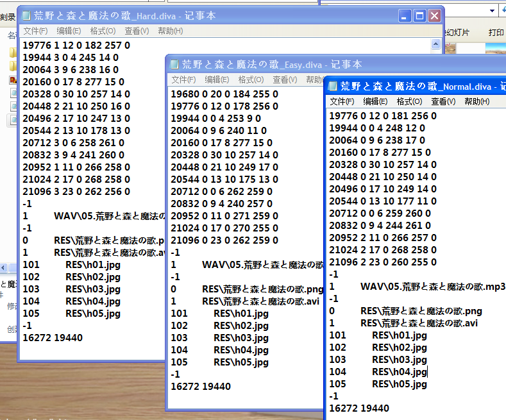506x420 pixels.
Task: Minimize the Hard.diva Notepad window
Action: tap(405, 16)
